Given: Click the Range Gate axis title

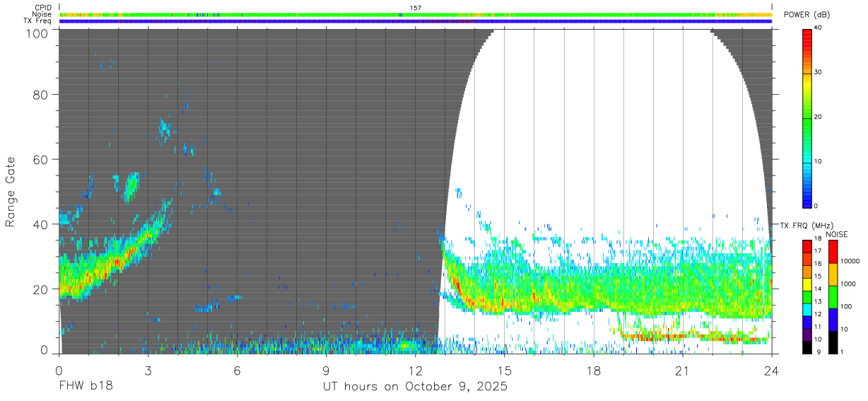Looking at the screenshot, I should pos(11,191).
